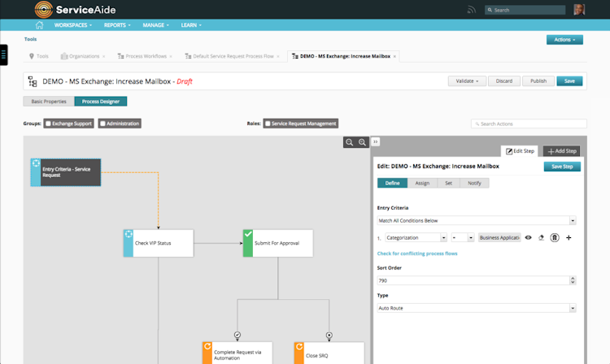Go to the home icon
610x364 pixels.
[39, 25]
